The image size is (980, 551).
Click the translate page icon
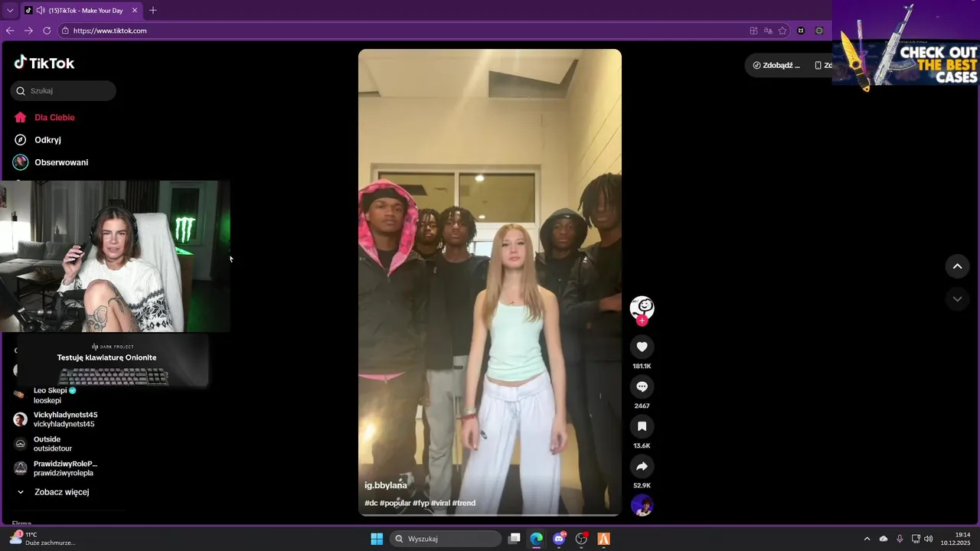pyautogui.click(x=768, y=31)
